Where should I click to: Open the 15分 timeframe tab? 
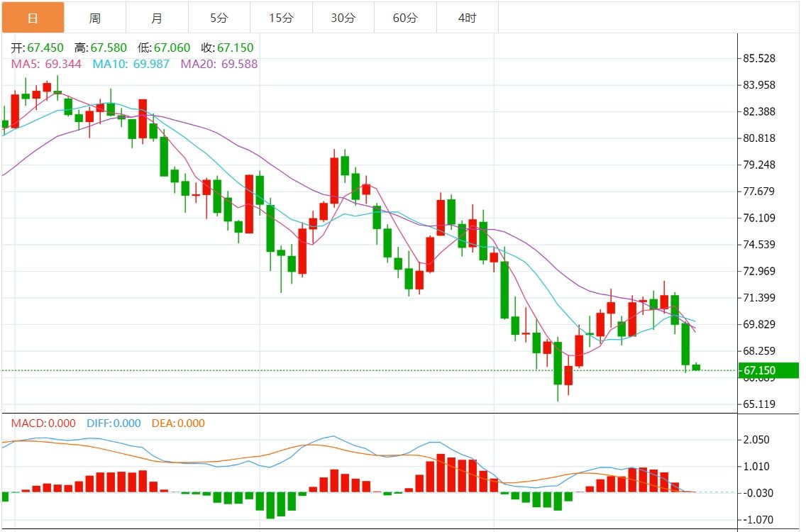click(282, 18)
